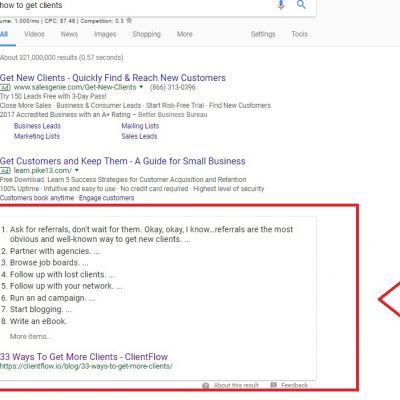
Task: Expand the learn.pike13.com ad dropdown arrow
Action: pyautogui.click(x=77, y=170)
